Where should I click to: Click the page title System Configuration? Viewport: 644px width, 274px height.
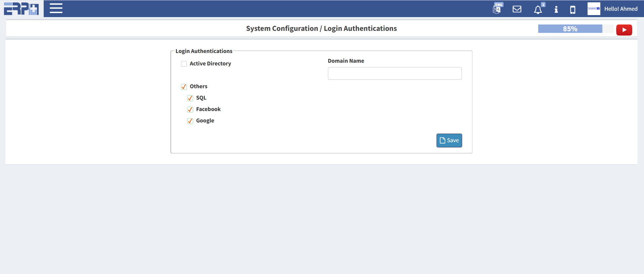(x=282, y=29)
